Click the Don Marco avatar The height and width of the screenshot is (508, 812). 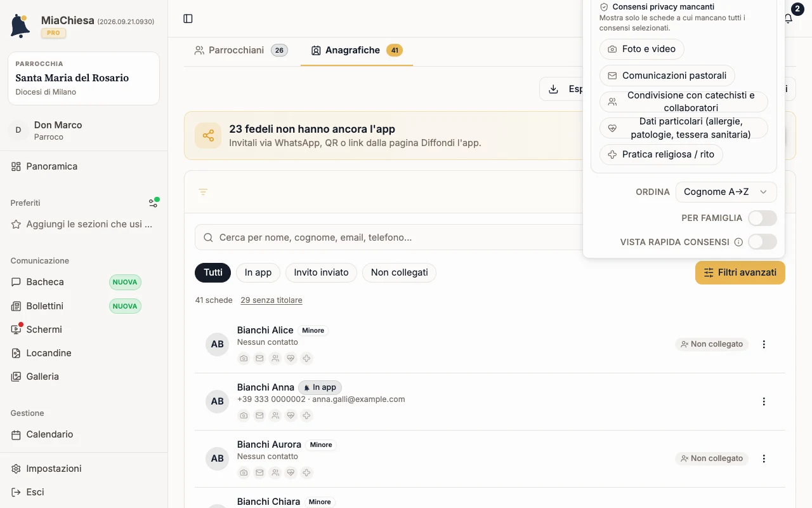coord(18,130)
